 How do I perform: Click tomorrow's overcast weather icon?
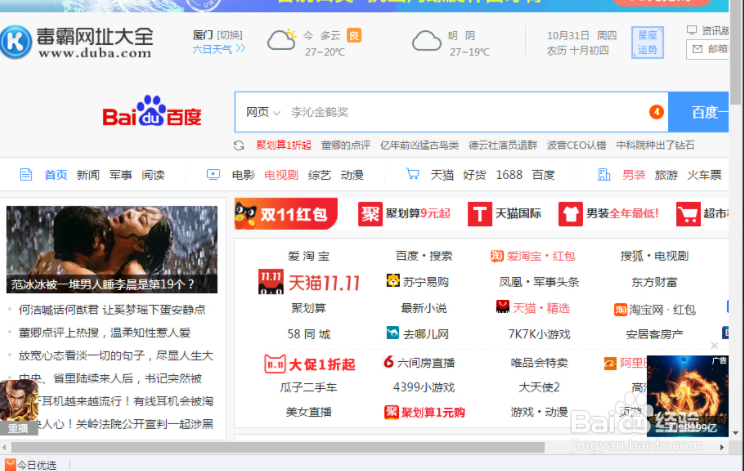(427, 41)
